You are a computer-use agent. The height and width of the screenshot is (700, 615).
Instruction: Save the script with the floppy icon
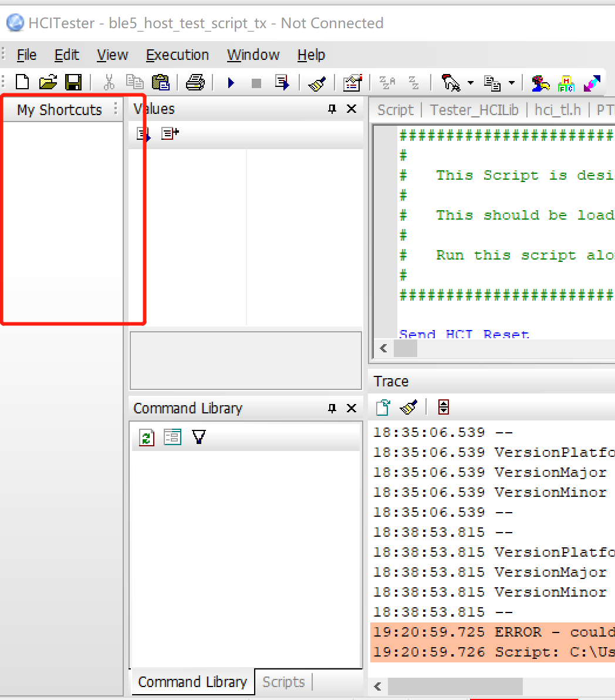(x=73, y=83)
